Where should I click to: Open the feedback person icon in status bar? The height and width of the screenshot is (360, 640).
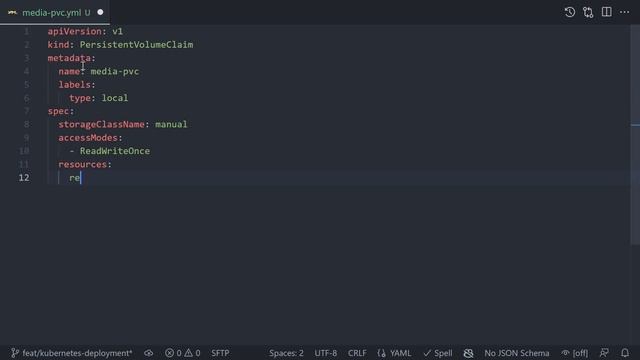tap(604, 353)
